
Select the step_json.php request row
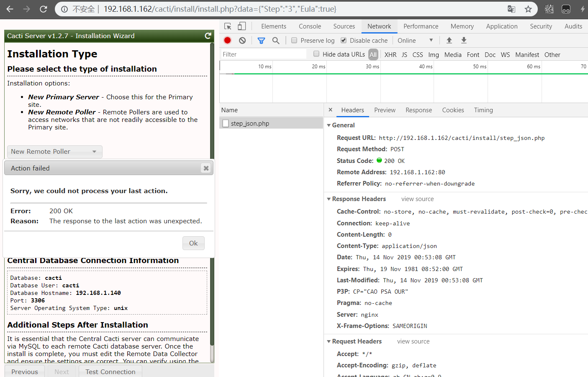click(x=271, y=123)
